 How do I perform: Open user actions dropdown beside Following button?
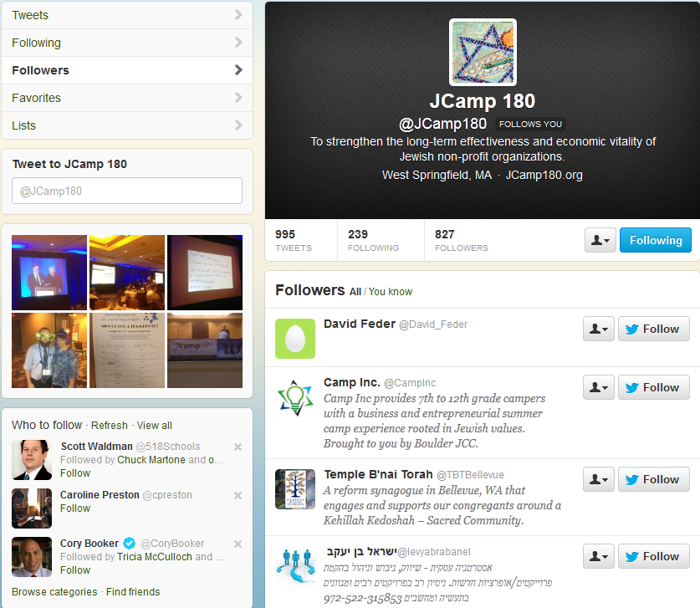tap(600, 240)
